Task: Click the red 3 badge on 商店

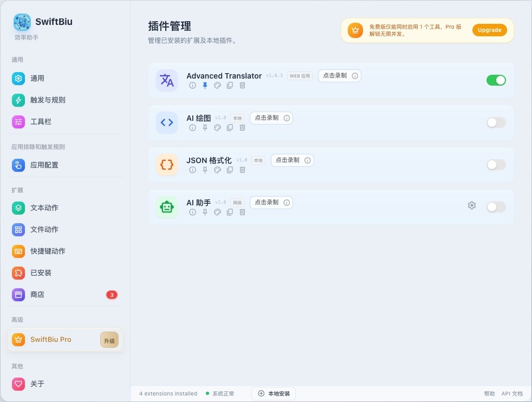Action: point(112,295)
